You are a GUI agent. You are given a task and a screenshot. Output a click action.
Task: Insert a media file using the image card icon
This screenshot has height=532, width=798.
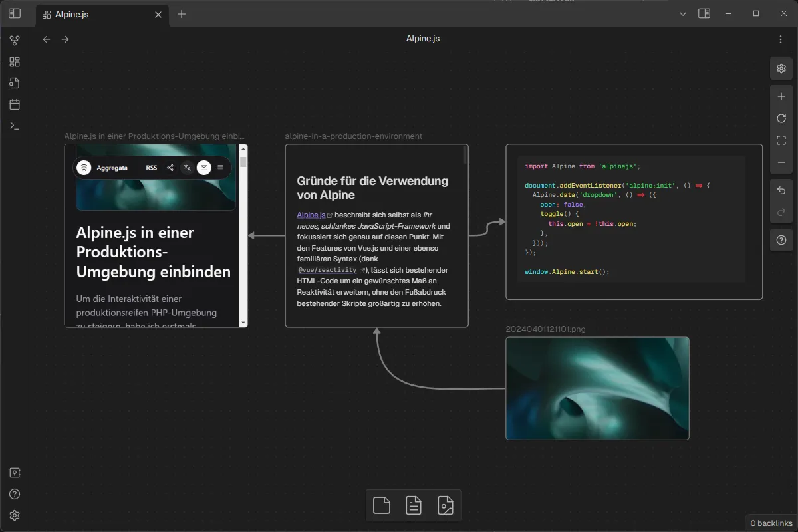(x=445, y=505)
